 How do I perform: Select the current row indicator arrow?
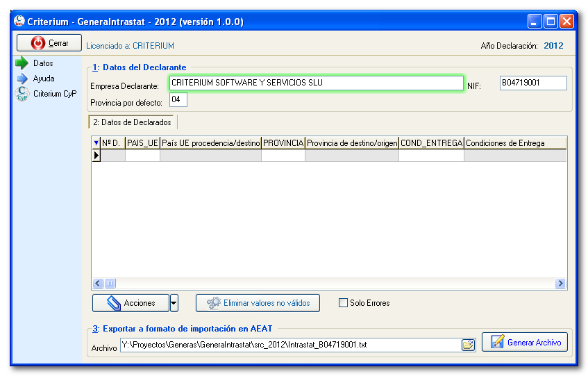coord(96,156)
